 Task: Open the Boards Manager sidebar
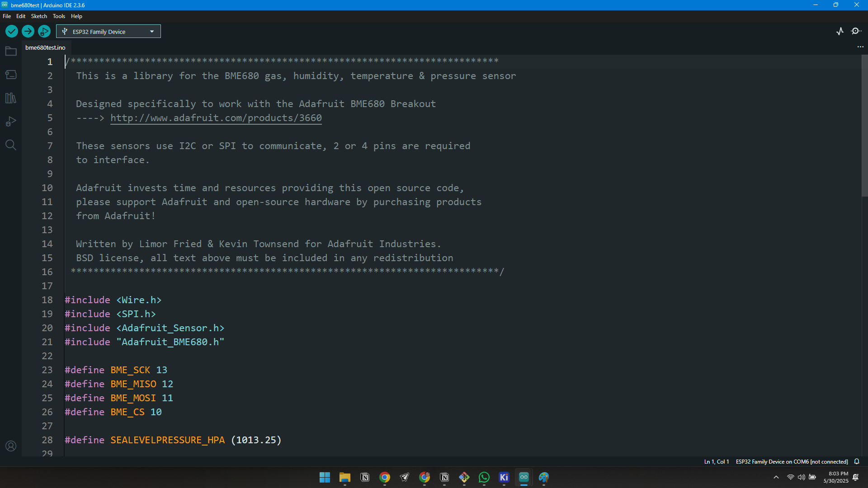[11, 75]
